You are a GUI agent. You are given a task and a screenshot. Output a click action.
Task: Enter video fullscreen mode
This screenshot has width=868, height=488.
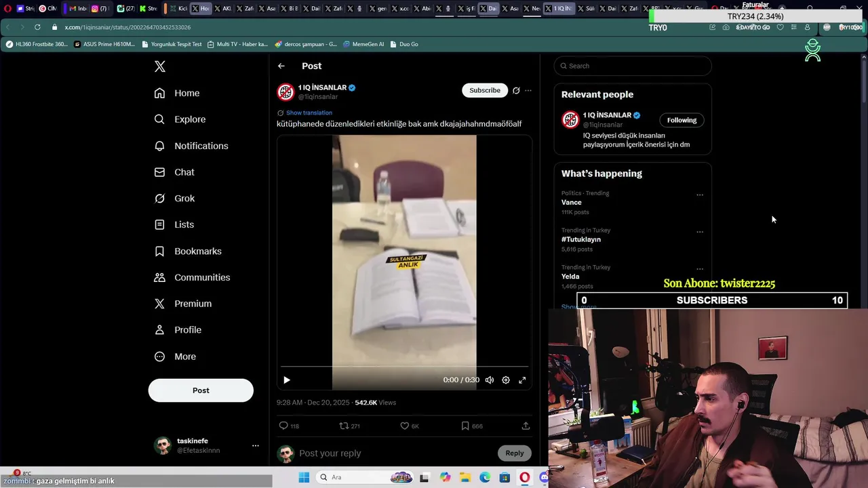point(522,380)
